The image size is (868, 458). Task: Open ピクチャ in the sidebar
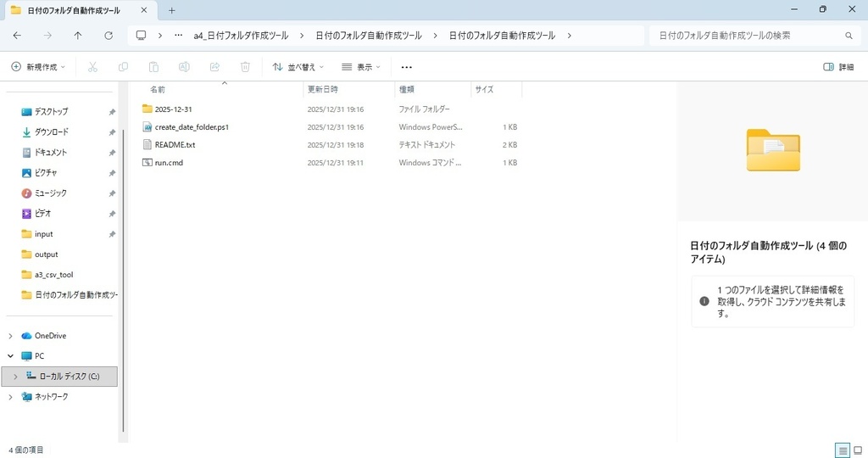(46, 173)
